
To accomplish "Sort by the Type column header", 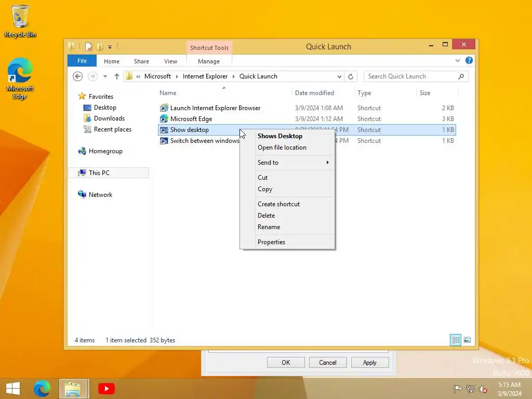I will [385, 92].
